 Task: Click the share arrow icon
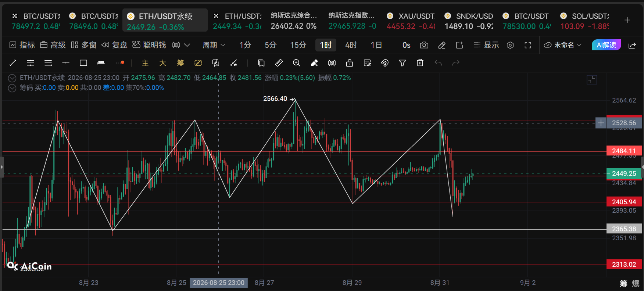[632, 45]
